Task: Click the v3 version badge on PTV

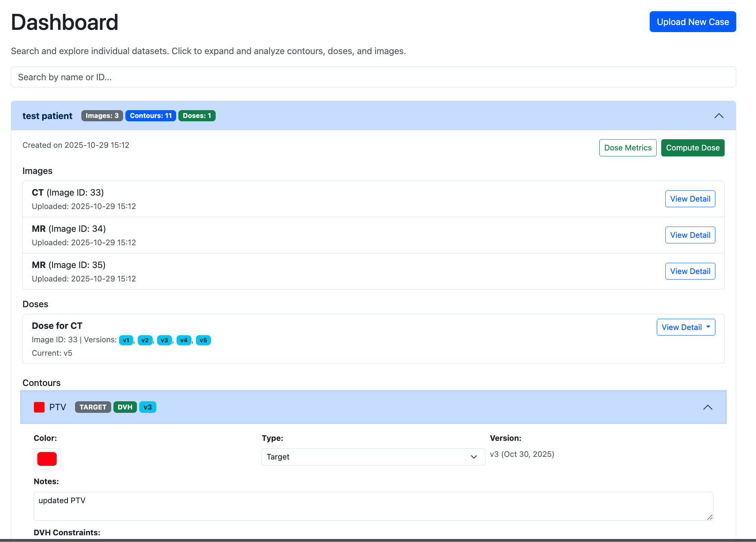Action: click(147, 407)
